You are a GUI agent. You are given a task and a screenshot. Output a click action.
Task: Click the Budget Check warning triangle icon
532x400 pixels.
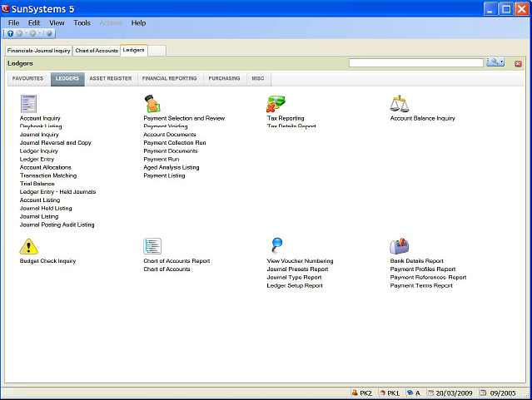(28, 246)
